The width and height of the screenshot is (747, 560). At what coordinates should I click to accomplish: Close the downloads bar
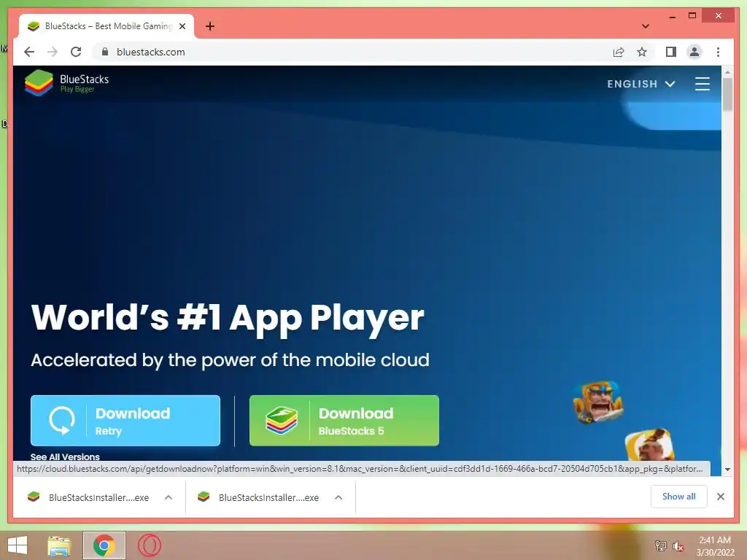[x=720, y=497]
